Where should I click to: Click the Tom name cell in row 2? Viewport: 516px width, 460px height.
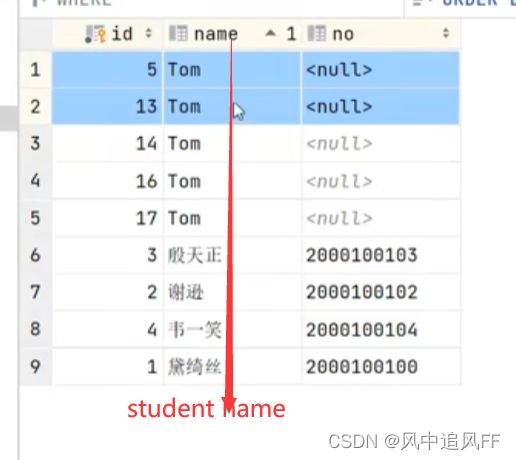pyautogui.click(x=232, y=107)
